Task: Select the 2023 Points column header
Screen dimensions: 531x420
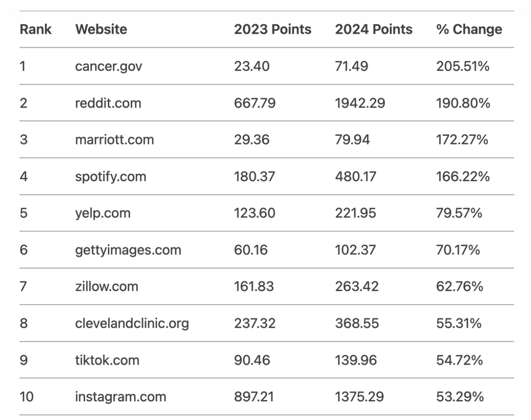Action: 272,29
